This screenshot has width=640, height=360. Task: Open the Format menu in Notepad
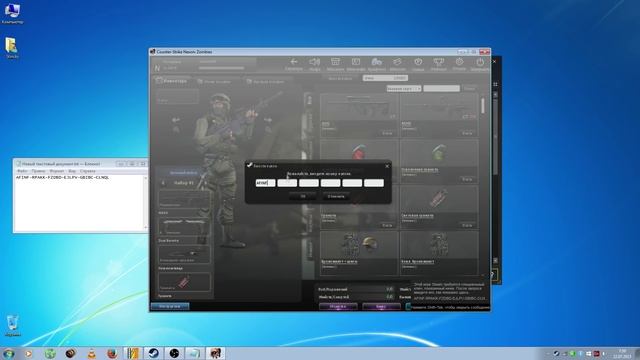point(57,171)
